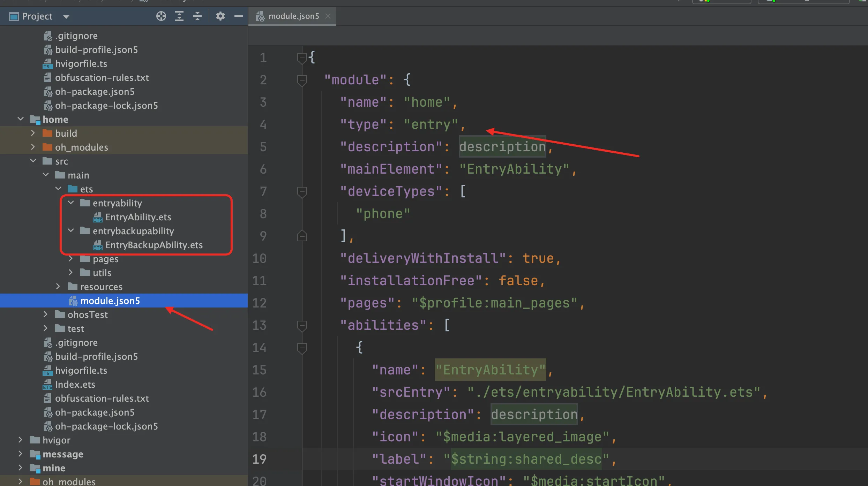Close the module.json5 editor tab
This screenshot has height=486, width=868.
[328, 16]
